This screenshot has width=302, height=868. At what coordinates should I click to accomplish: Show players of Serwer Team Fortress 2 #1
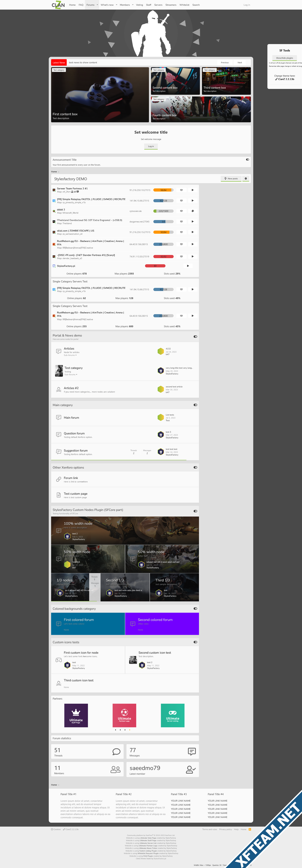(x=182, y=190)
